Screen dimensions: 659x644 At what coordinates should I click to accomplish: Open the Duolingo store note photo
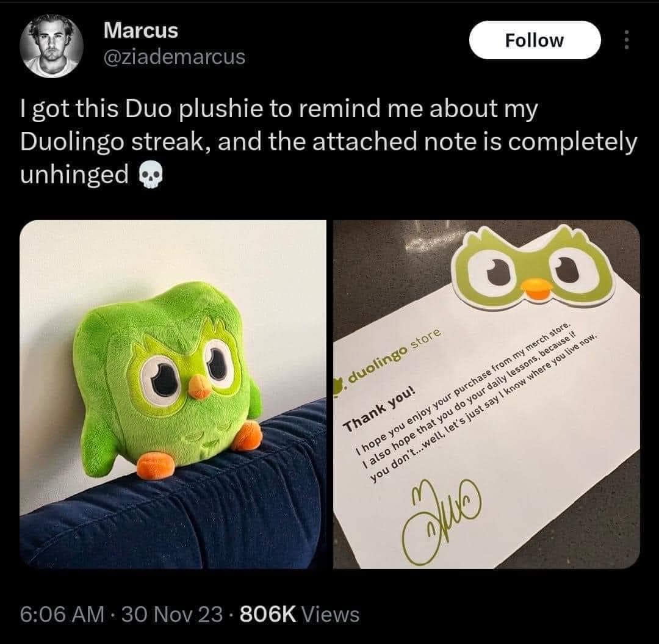point(486,394)
